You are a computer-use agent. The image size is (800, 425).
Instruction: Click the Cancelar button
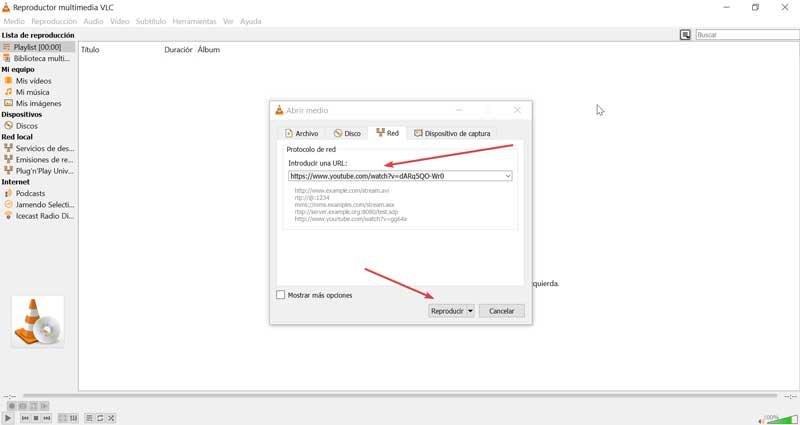[502, 311]
